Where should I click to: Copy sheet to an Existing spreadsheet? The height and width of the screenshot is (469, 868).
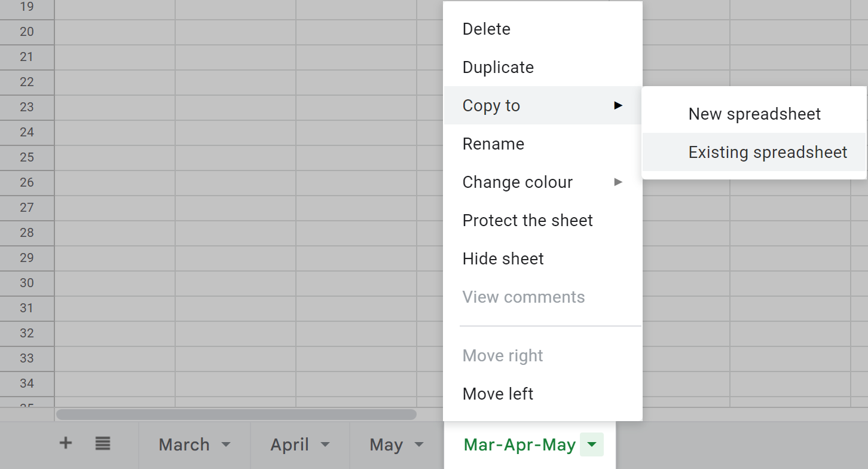pos(768,153)
